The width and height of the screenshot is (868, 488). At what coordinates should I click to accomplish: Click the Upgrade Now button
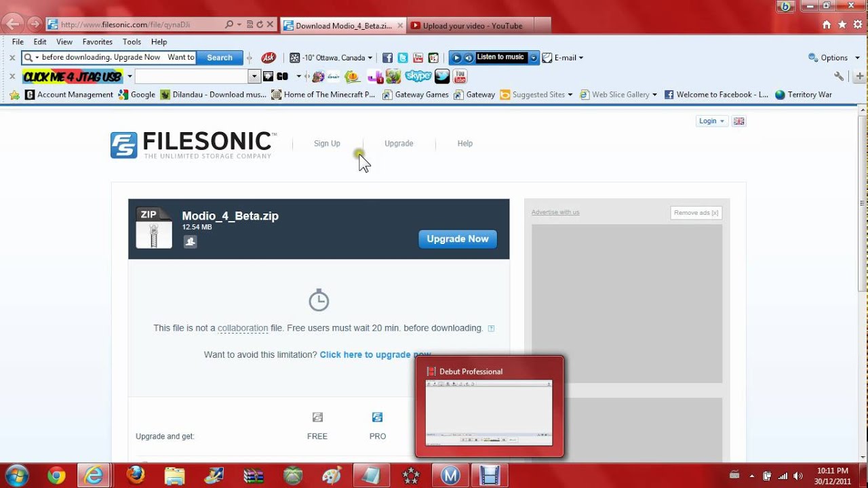(x=458, y=239)
